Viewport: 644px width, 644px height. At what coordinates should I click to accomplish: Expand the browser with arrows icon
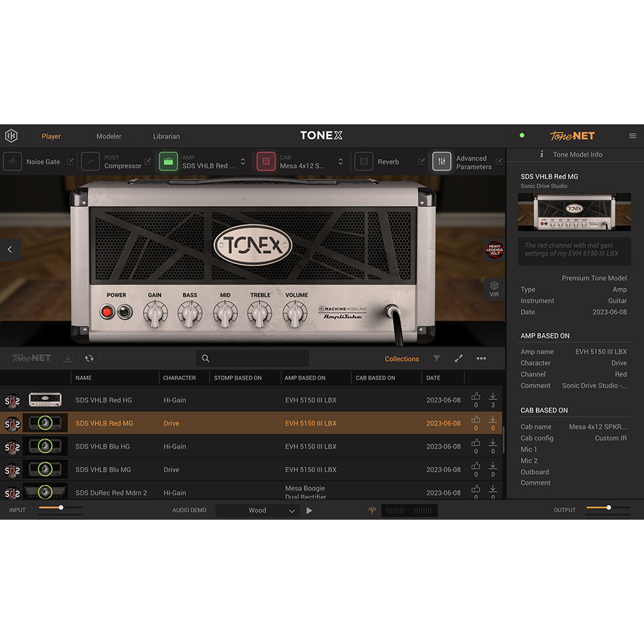pos(459,359)
